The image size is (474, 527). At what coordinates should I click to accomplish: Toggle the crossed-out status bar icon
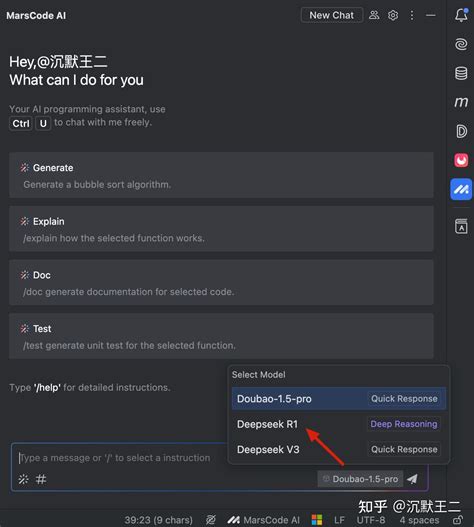click(211, 520)
